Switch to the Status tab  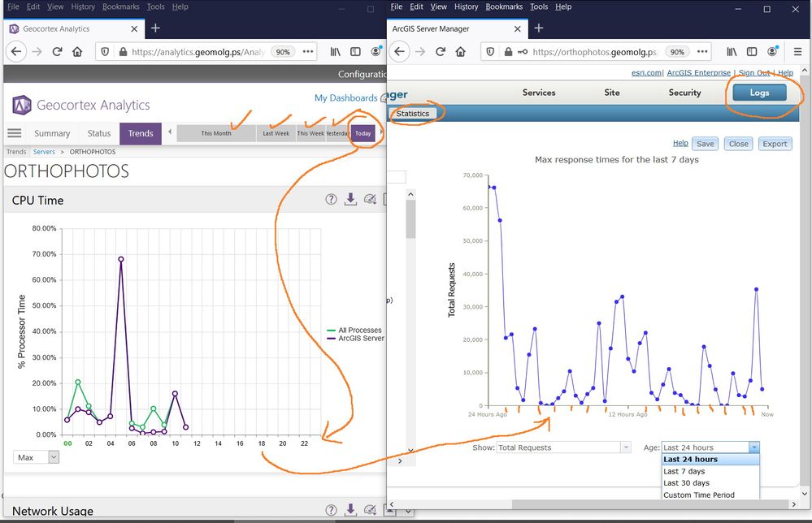click(99, 133)
